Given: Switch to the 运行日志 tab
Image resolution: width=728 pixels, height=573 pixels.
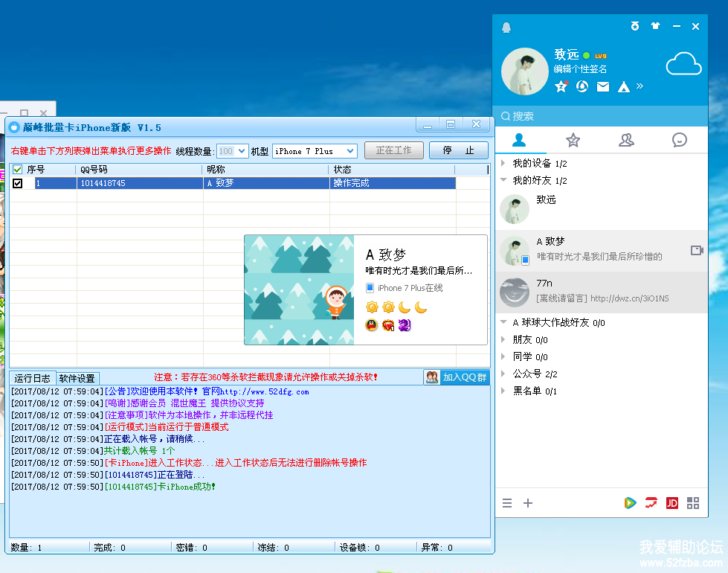Looking at the screenshot, I should pos(33,378).
